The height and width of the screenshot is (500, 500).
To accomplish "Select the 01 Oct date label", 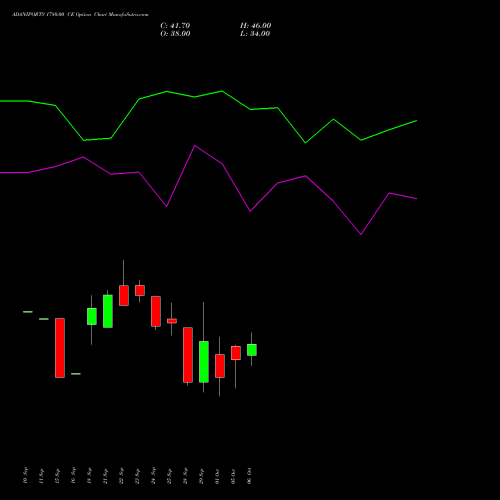I will pyautogui.click(x=217, y=476).
